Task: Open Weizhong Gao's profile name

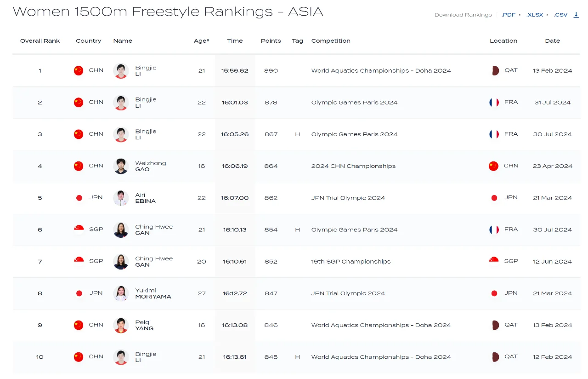Action: tap(151, 166)
